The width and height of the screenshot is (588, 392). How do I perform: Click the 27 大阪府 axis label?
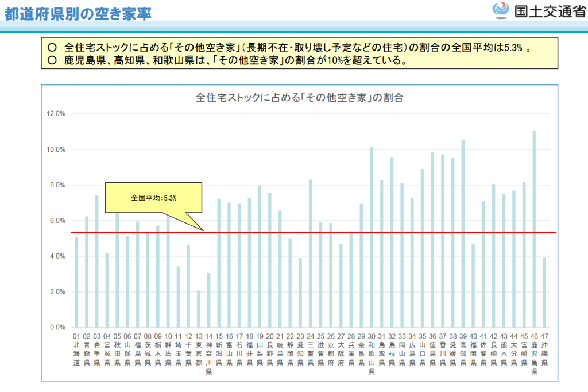341,349
